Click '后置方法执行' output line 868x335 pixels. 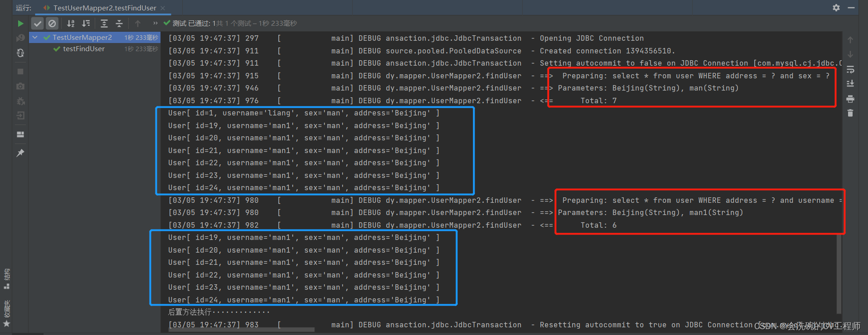pyautogui.click(x=219, y=312)
